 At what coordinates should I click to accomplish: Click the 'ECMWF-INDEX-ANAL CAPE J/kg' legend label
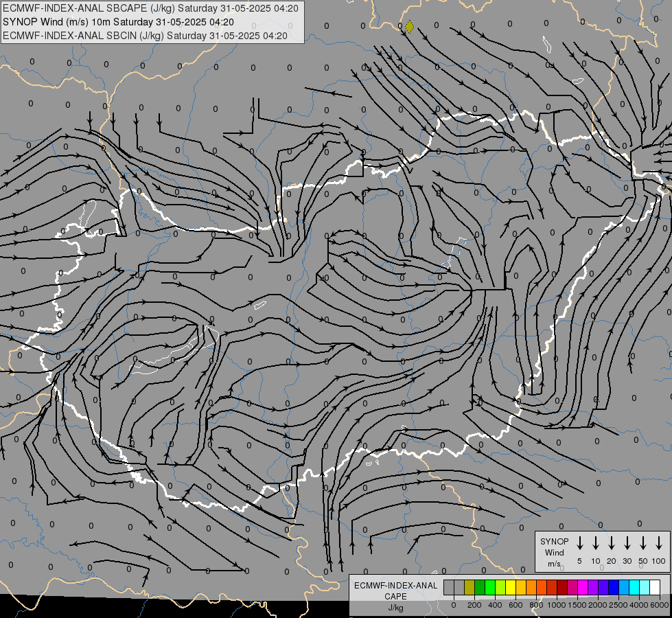click(395, 596)
